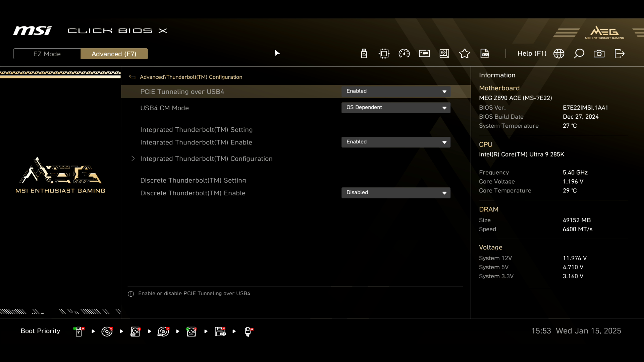This screenshot has width=644, height=362.
Task: Switch to EZ Mode tab
Action: tap(47, 54)
